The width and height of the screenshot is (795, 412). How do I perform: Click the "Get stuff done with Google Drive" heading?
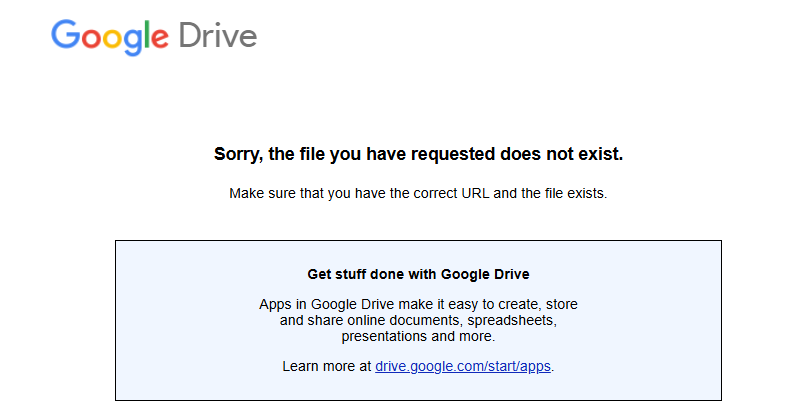pos(418,274)
